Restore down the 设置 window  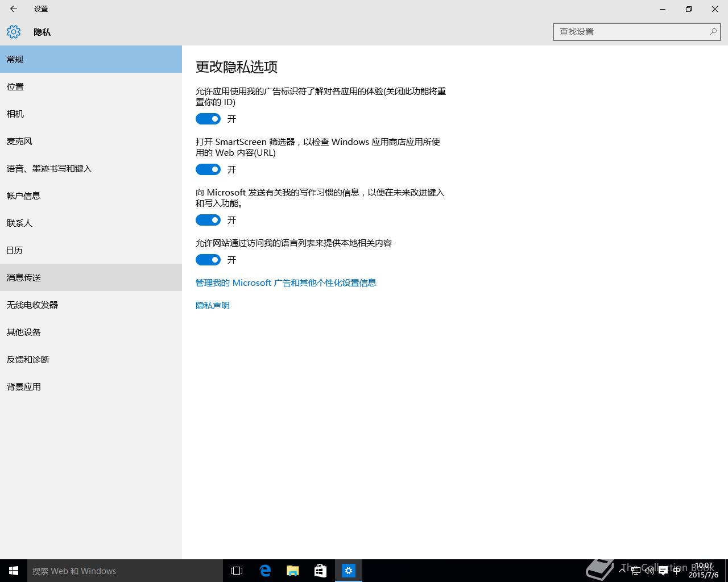point(689,9)
